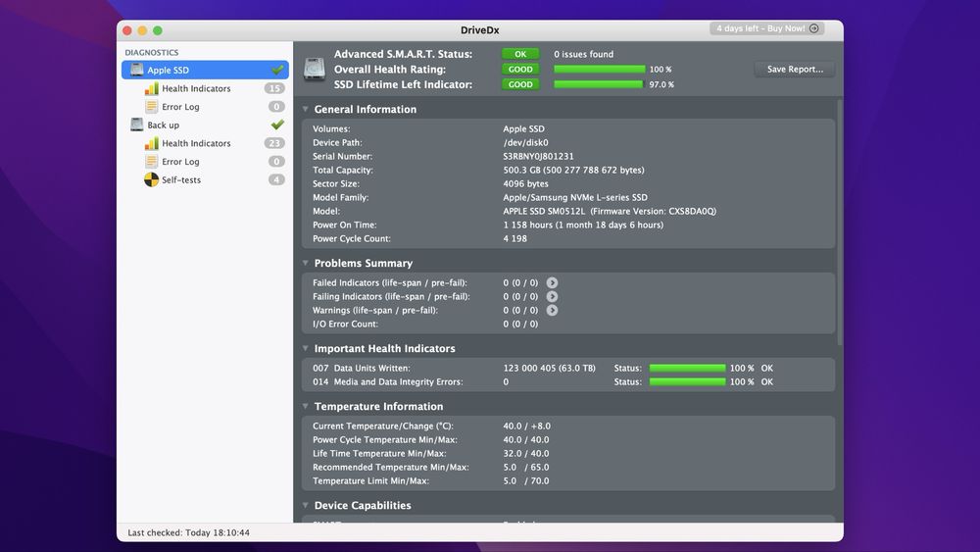The image size is (980, 552).
Task: Click '0 issues found' text
Action: pyautogui.click(x=584, y=54)
